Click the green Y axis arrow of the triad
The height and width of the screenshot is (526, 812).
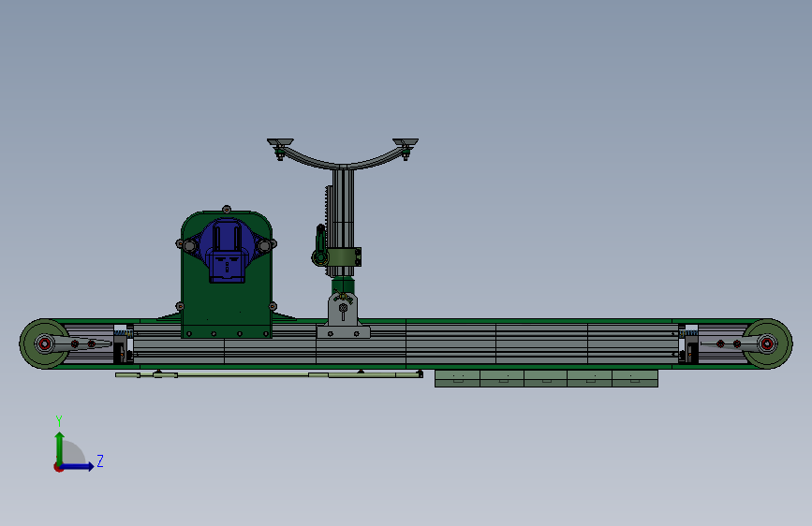tap(59, 448)
